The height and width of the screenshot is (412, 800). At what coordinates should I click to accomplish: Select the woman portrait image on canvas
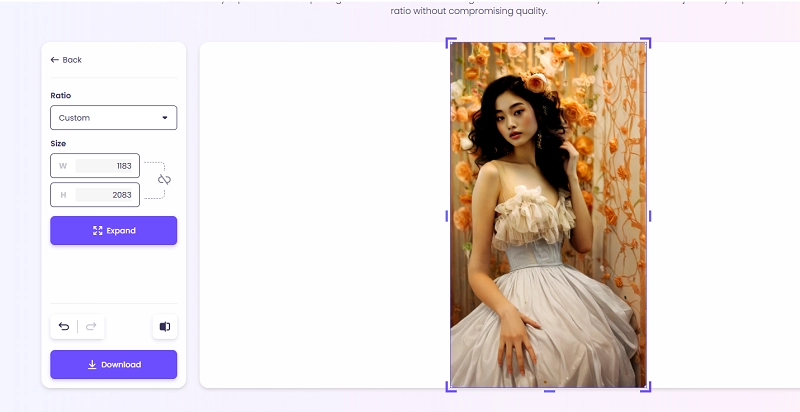click(548, 215)
